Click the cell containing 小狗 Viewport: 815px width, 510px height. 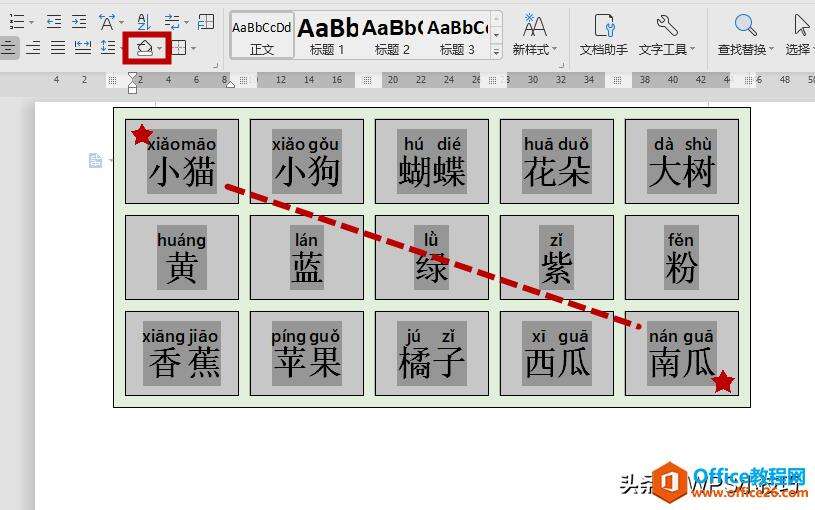(307, 161)
